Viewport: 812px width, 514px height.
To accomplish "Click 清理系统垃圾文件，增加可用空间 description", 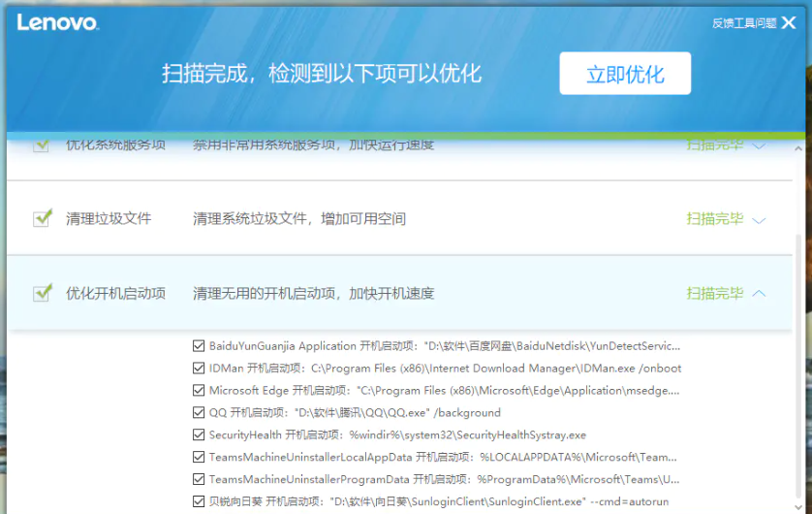I will (299, 218).
